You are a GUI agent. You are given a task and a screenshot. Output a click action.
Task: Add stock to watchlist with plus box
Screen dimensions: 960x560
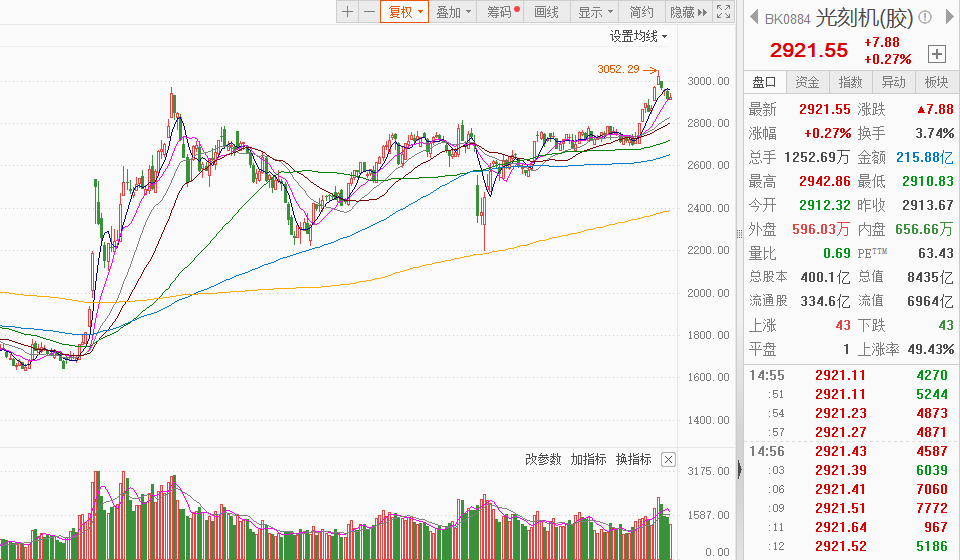tap(937, 53)
